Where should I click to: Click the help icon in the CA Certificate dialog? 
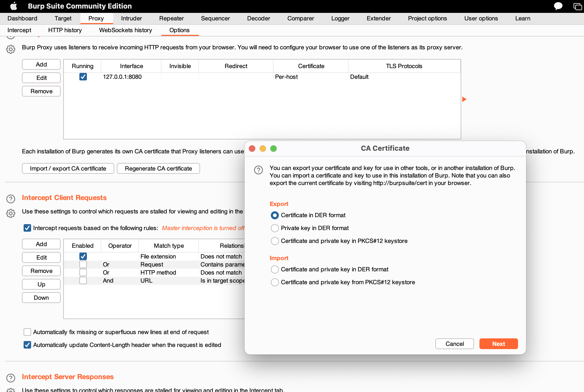pyautogui.click(x=258, y=170)
